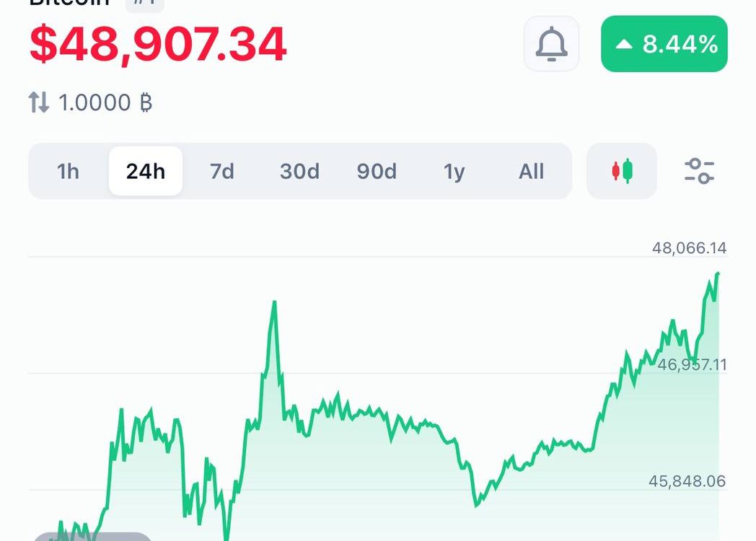Click the 45,848.06 axis label
This screenshot has height=541, width=756.
(x=687, y=480)
